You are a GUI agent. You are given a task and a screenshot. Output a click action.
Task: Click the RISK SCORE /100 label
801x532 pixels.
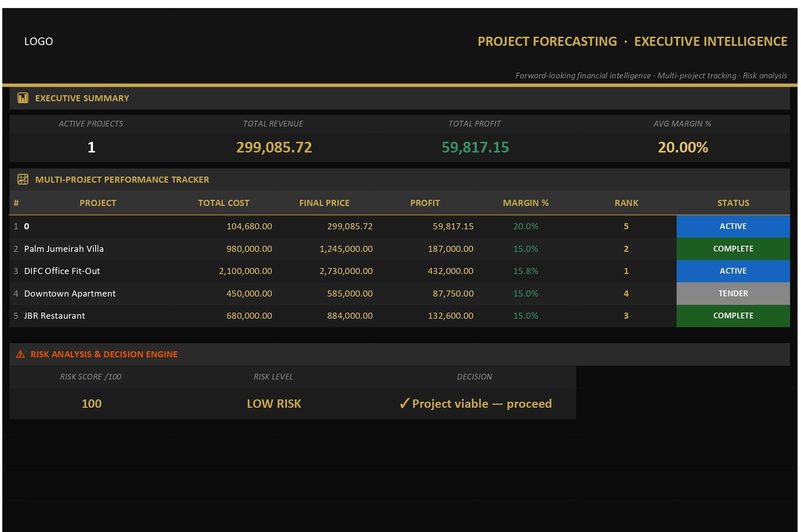[91, 377]
